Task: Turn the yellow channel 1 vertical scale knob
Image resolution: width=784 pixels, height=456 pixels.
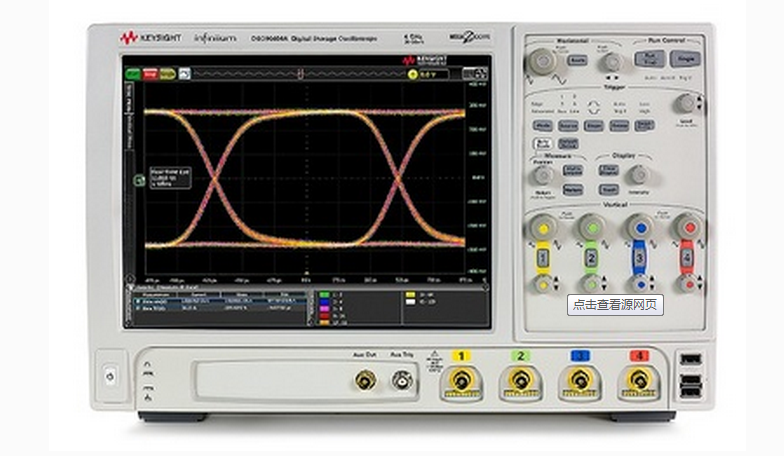Action: 543,228
